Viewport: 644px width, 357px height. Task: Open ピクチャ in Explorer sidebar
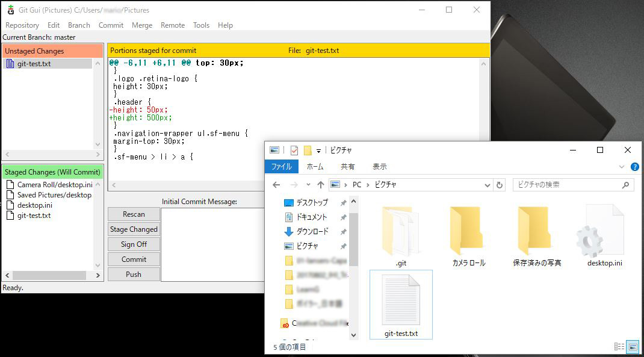click(x=307, y=246)
